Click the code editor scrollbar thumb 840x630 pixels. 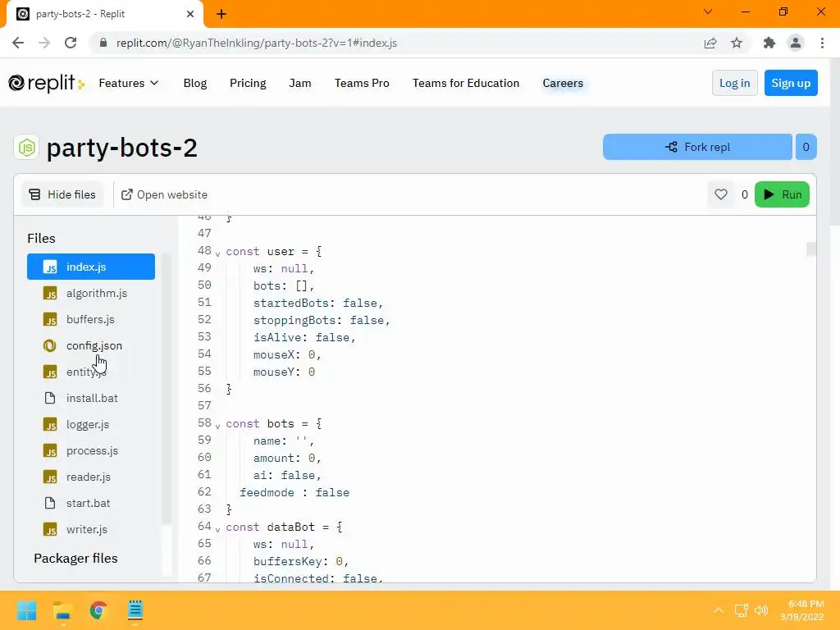(x=811, y=249)
